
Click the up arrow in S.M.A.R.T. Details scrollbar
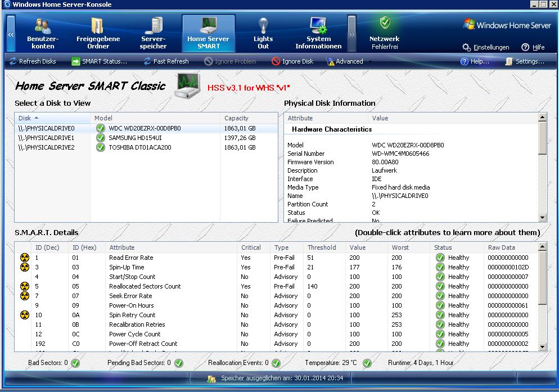click(542, 246)
